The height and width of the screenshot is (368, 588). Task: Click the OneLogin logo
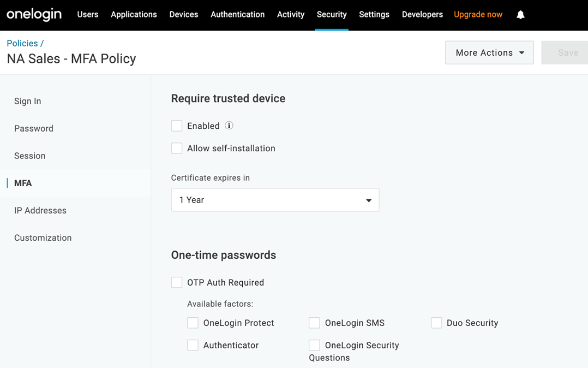coord(34,14)
